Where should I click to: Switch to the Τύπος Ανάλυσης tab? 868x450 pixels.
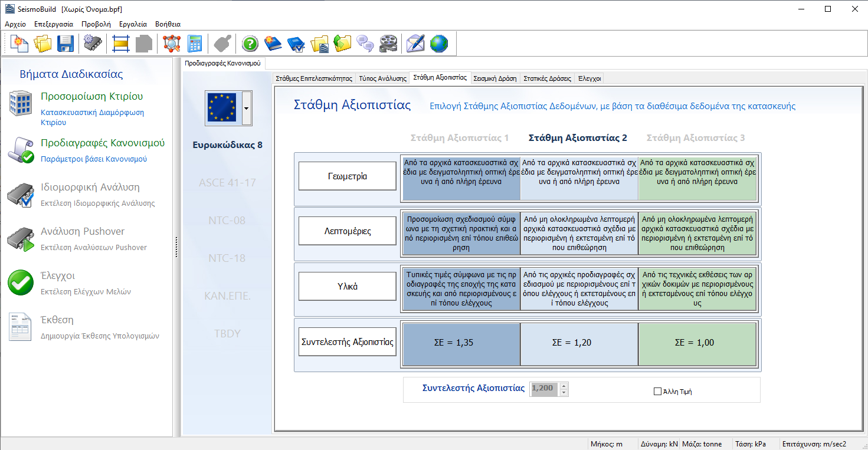click(382, 78)
